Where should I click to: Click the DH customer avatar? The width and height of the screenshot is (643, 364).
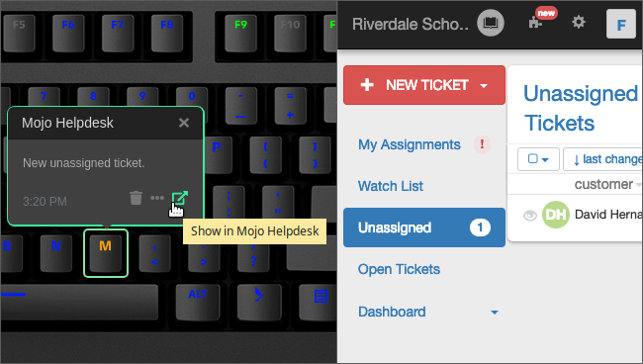(x=556, y=215)
